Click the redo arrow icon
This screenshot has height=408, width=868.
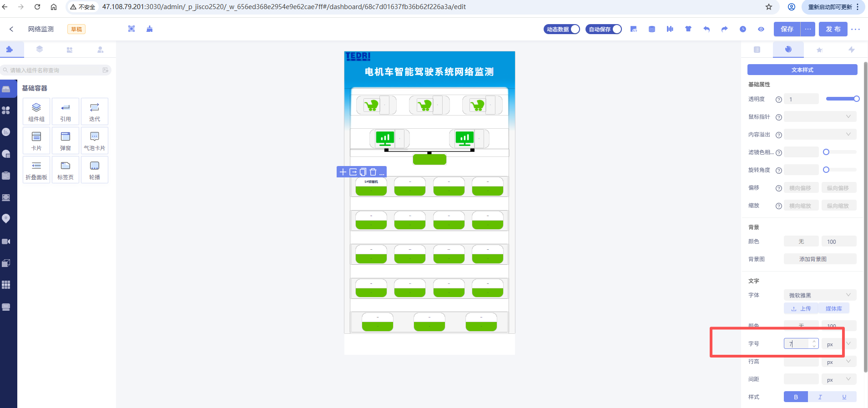(x=725, y=29)
